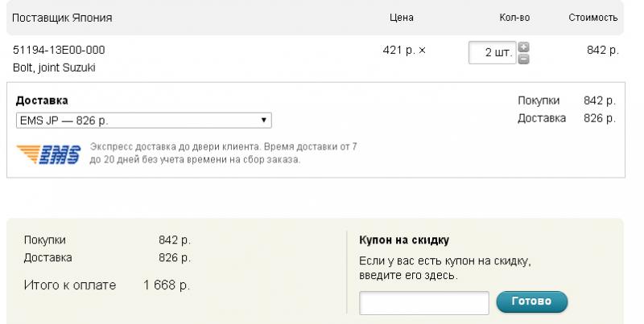
Task: Open the EMS JP delivery dropdown
Action: tap(144, 121)
